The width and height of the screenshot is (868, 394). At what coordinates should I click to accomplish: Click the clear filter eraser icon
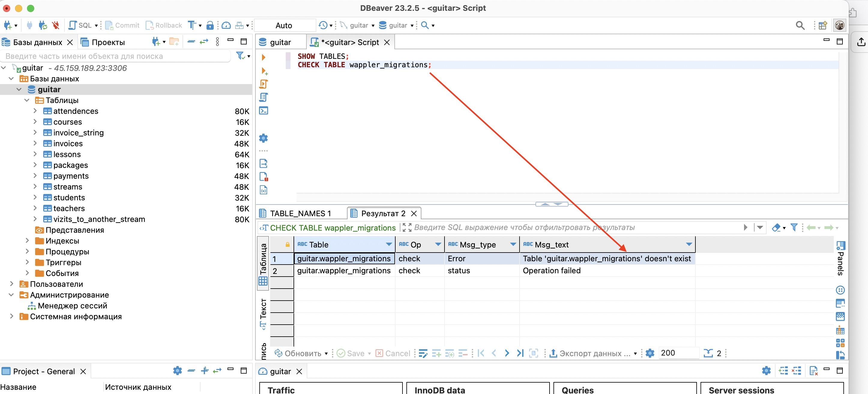click(776, 228)
